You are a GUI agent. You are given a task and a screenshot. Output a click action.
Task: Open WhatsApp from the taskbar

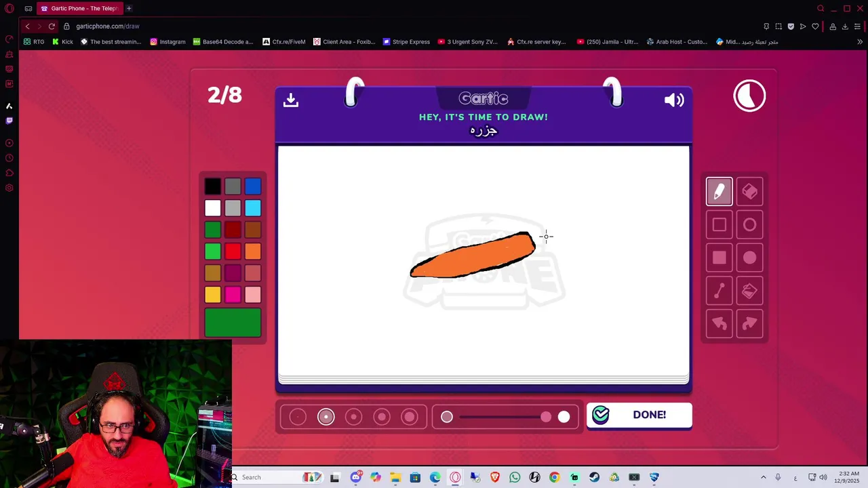515,477
